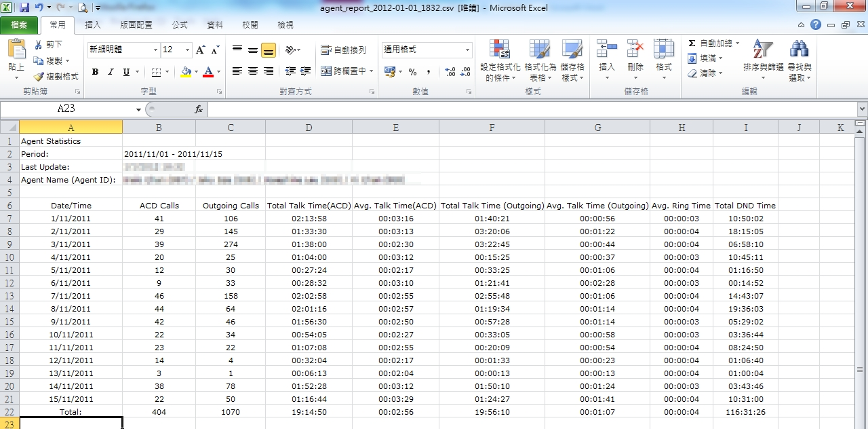Click the red Font Color letter A
Screen dimensions: 868x429
pyautogui.click(x=208, y=71)
